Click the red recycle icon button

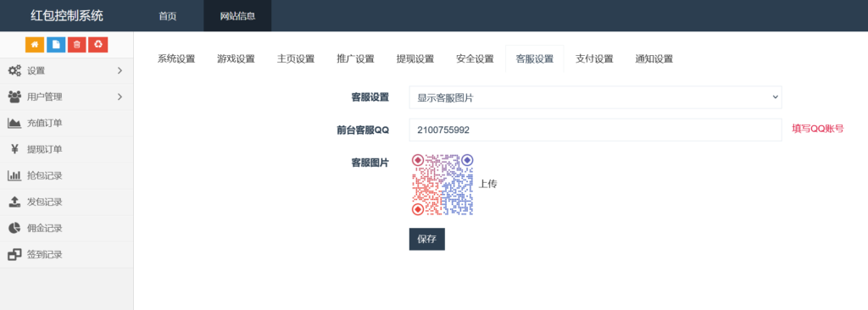pos(98,45)
